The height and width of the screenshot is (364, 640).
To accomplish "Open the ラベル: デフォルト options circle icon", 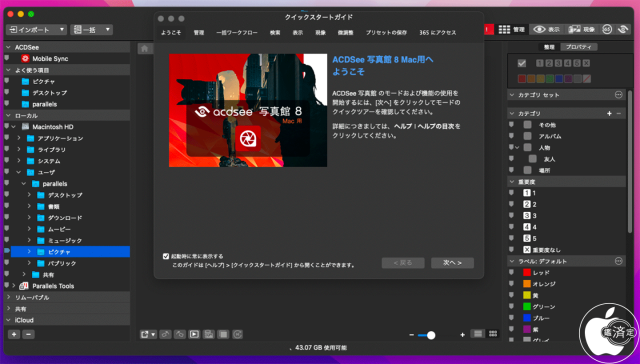I will (x=618, y=261).
